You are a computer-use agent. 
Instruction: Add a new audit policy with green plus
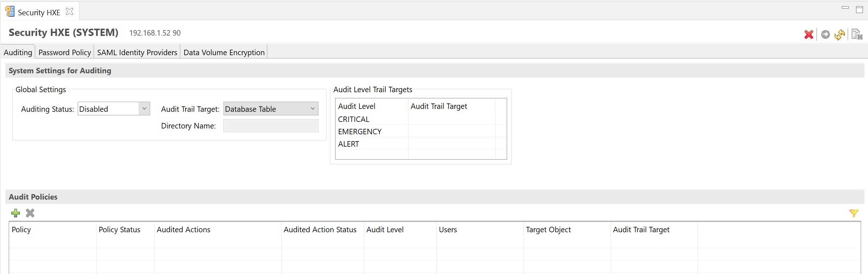click(16, 213)
